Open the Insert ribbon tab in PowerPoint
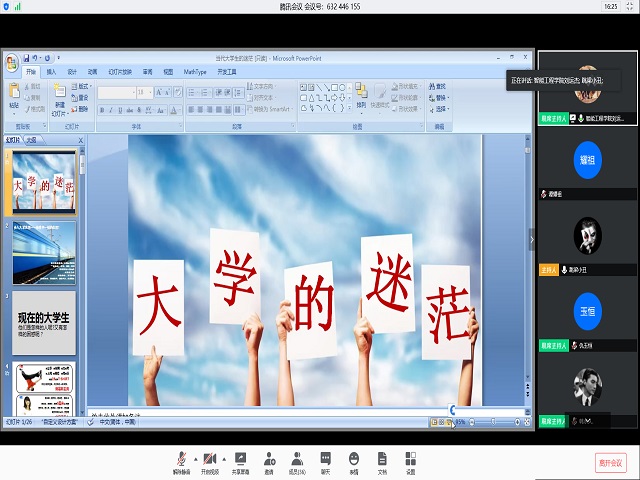The image size is (640, 480). click(x=51, y=72)
